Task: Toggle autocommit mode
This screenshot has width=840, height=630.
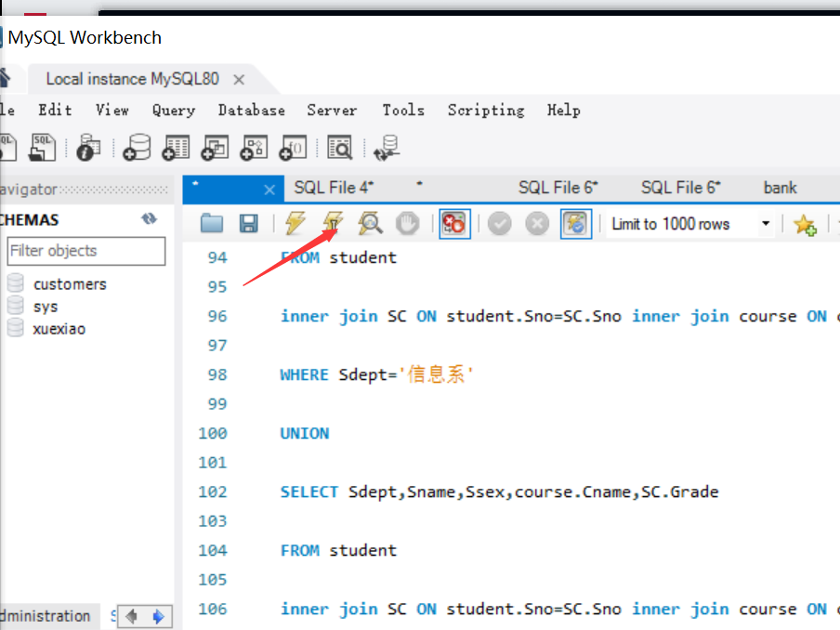Action: pos(576,223)
